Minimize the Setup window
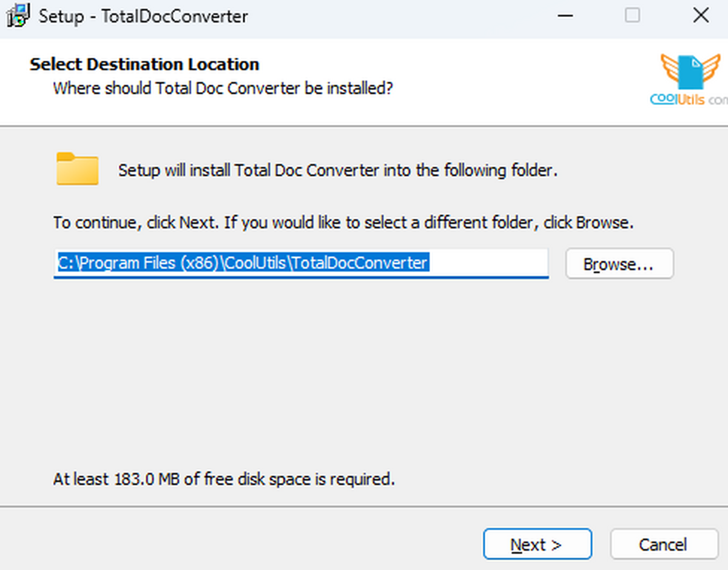This screenshot has width=728, height=570. tap(565, 16)
